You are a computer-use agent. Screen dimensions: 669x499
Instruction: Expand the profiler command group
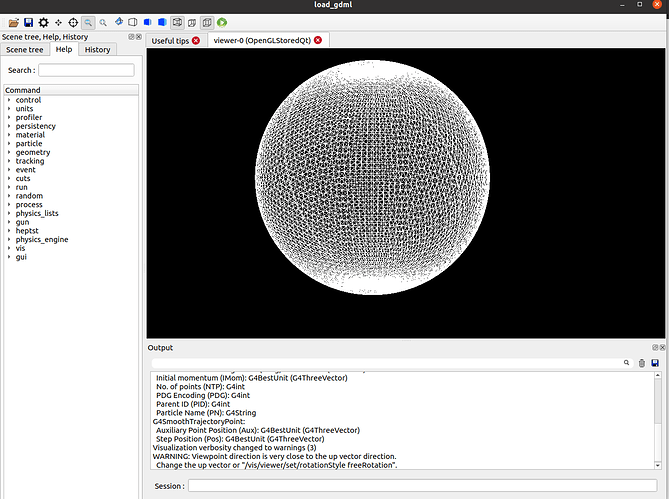point(9,117)
